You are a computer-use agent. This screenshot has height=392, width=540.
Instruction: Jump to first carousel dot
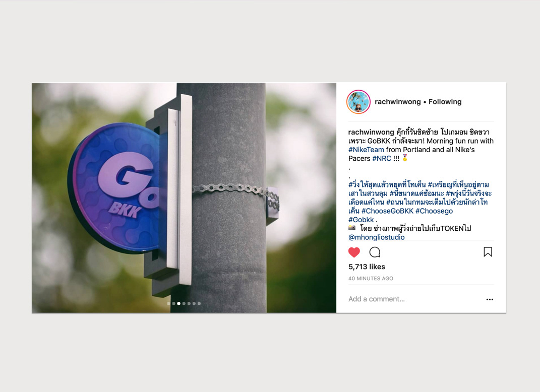(x=169, y=303)
